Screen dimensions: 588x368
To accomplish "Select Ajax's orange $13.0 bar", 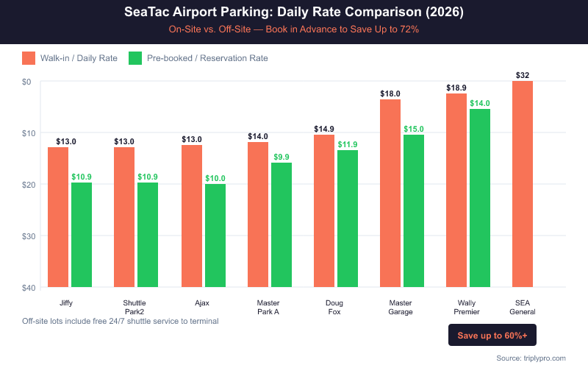I will [192, 216].
